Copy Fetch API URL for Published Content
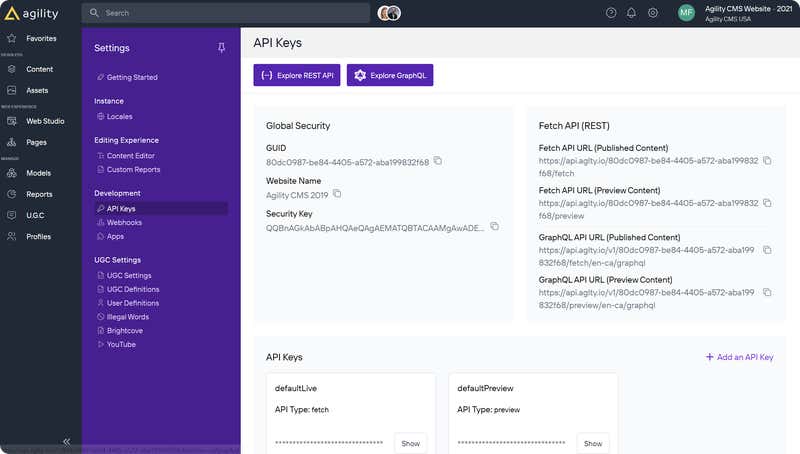 [x=767, y=161]
